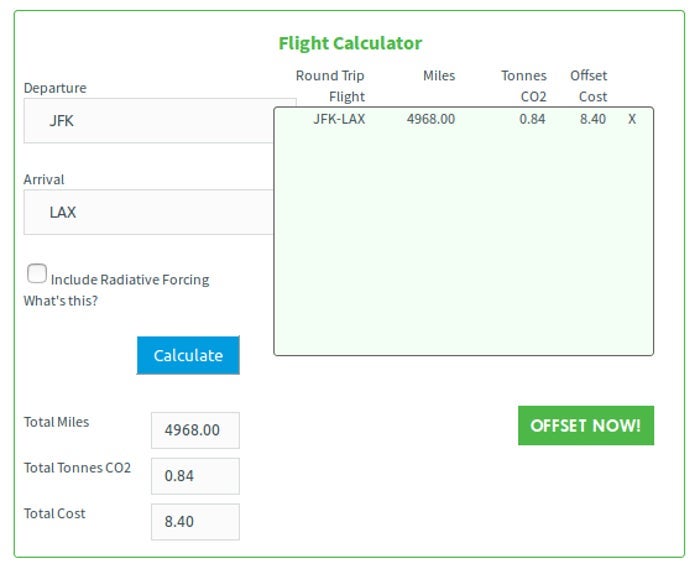Click the Total Tonnes CO2 output field
Image resolution: width=700 pixels, height=569 pixels.
tap(195, 476)
